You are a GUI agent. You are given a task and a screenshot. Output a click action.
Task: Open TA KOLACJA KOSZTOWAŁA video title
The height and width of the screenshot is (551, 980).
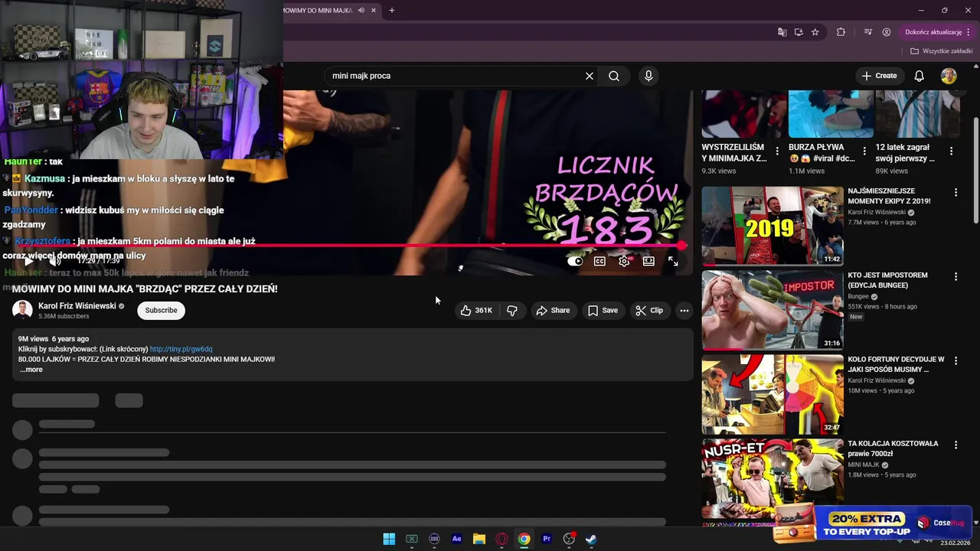click(x=893, y=448)
